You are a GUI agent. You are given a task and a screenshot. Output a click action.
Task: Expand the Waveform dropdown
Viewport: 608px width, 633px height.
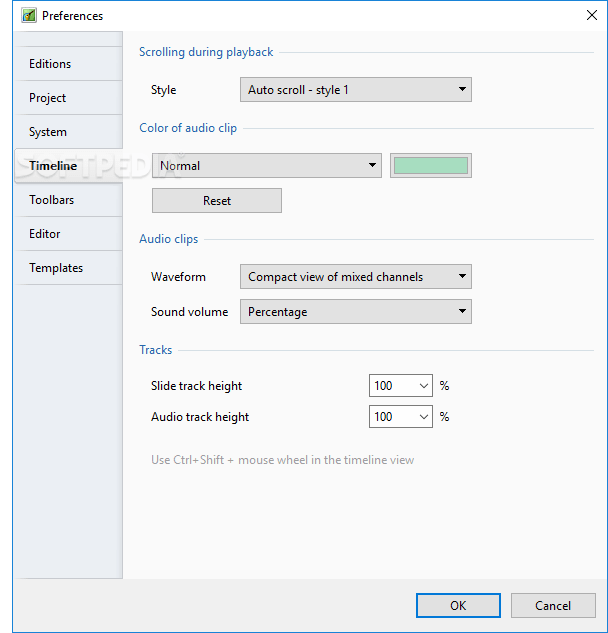pyautogui.click(x=356, y=277)
